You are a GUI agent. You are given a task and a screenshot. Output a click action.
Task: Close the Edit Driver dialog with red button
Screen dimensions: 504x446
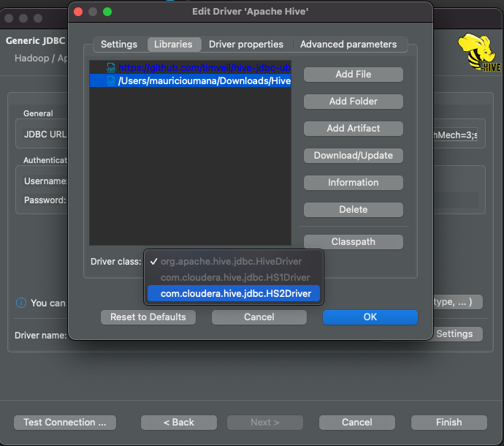(x=78, y=12)
